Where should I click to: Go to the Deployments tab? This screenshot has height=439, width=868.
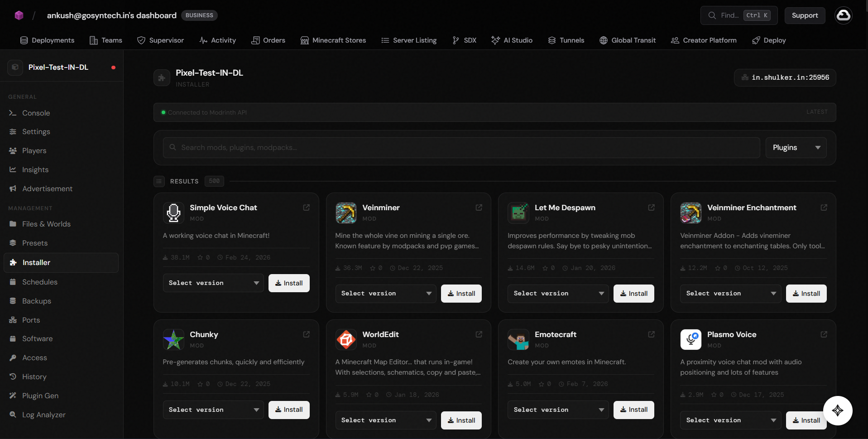(48, 40)
